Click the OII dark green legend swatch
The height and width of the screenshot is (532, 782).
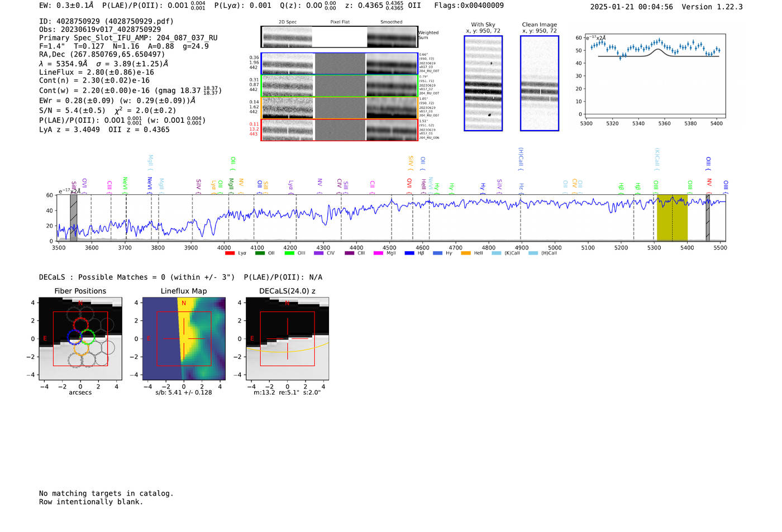click(260, 253)
